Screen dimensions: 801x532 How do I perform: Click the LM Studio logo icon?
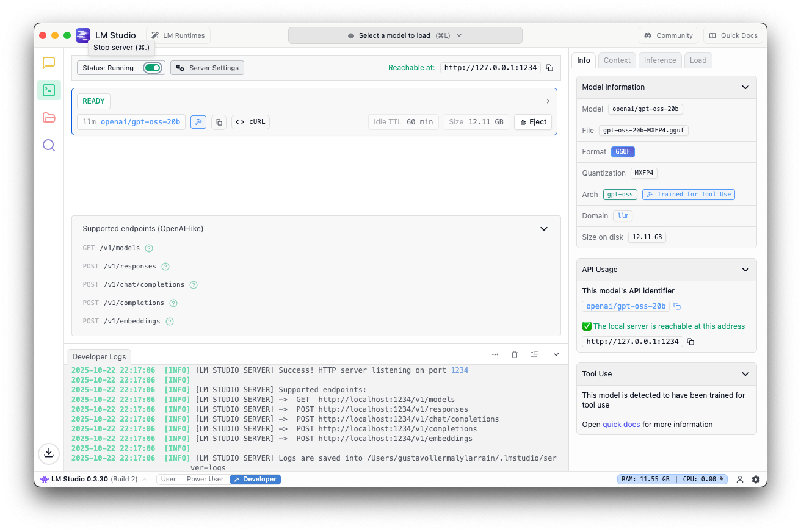(83, 35)
